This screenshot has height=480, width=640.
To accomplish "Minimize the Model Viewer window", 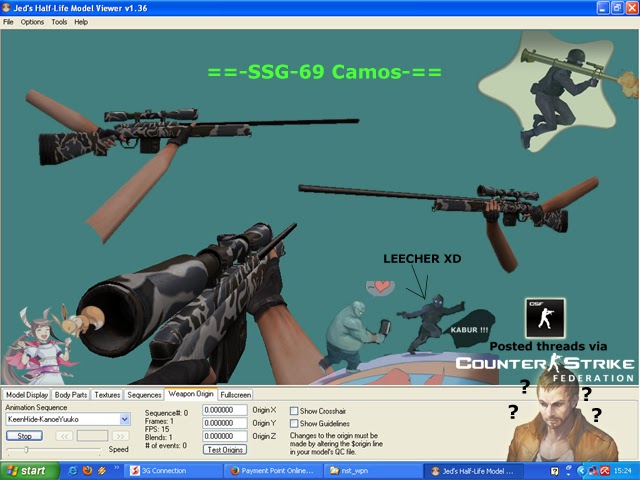I will (x=603, y=8).
